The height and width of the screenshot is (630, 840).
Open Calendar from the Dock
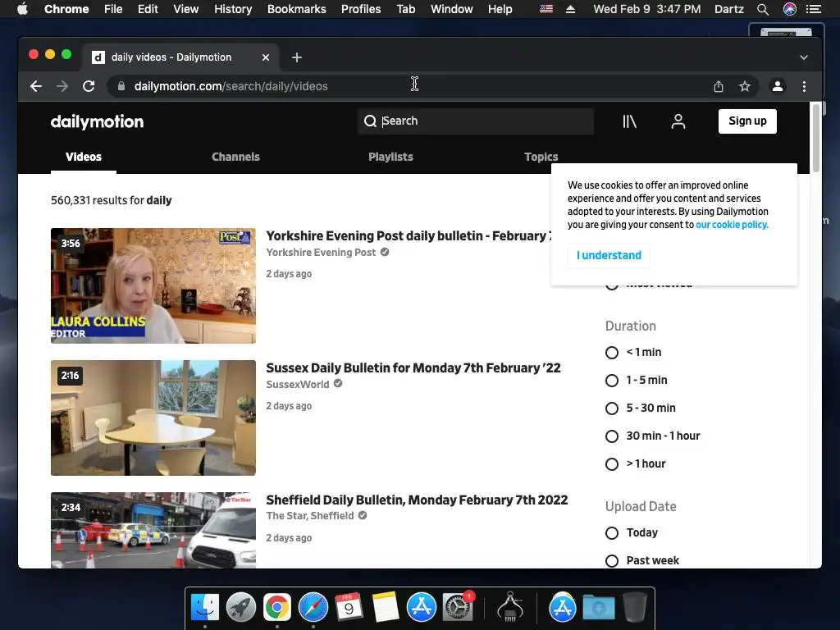click(349, 608)
